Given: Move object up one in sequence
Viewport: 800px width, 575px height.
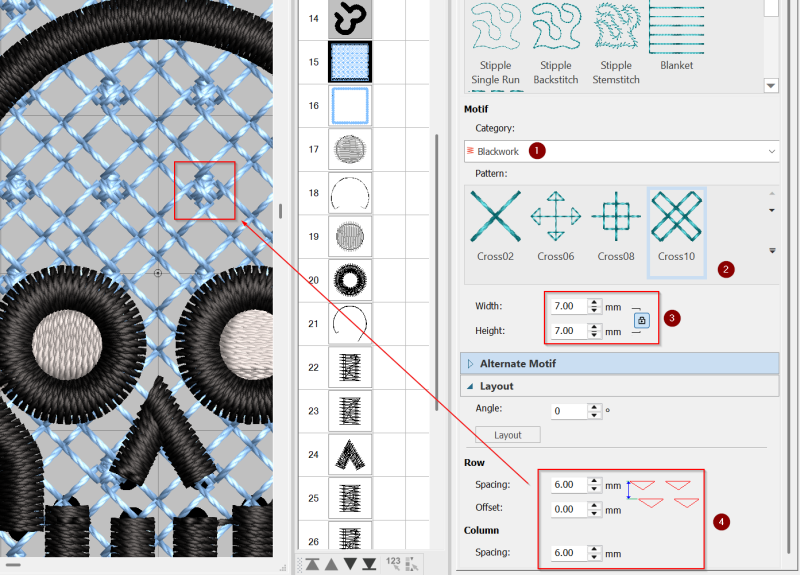Looking at the screenshot, I should (x=331, y=564).
